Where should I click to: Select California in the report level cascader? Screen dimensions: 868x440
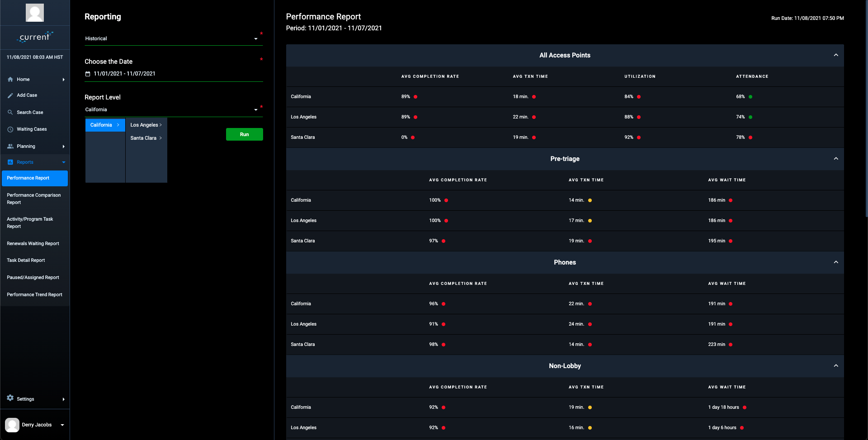[105, 125]
